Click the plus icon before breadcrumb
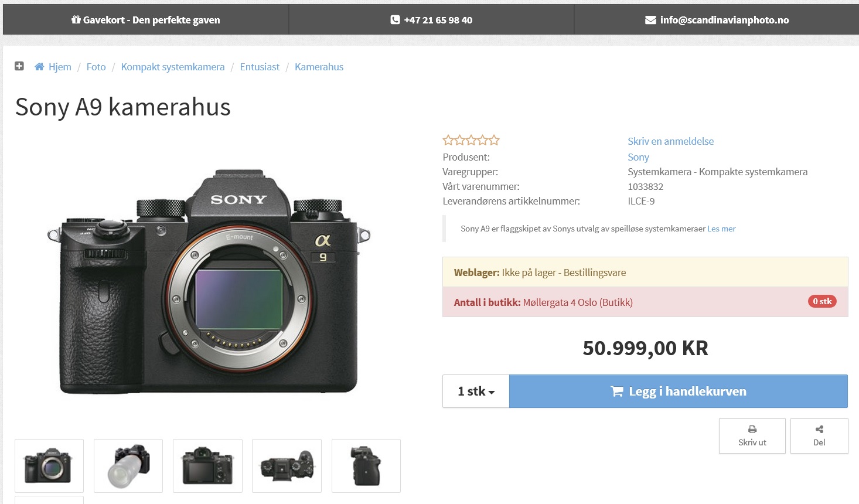The width and height of the screenshot is (859, 504). tap(19, 66)
